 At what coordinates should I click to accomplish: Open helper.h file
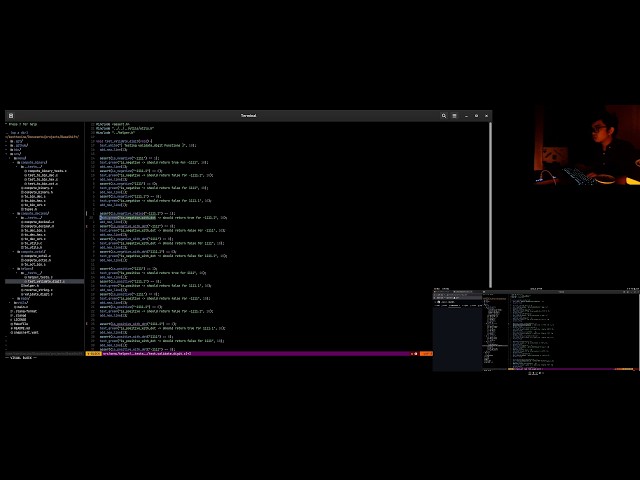click(x=30, y=286)
